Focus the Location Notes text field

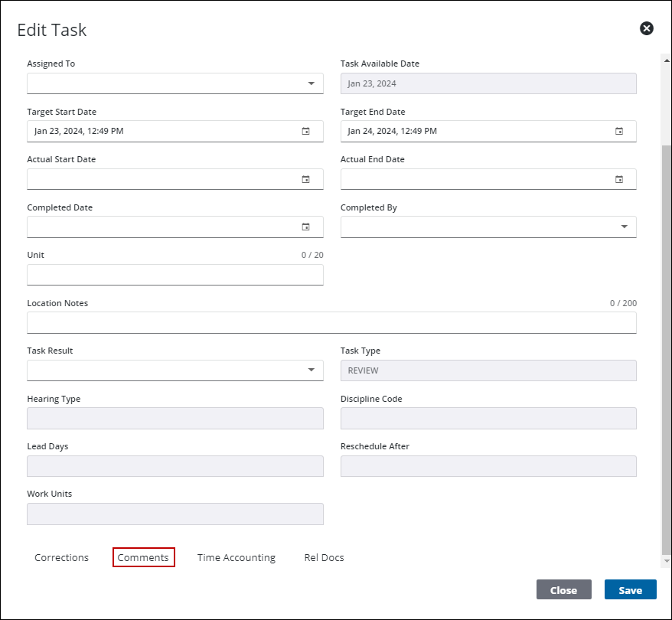(x=331, y=322)
